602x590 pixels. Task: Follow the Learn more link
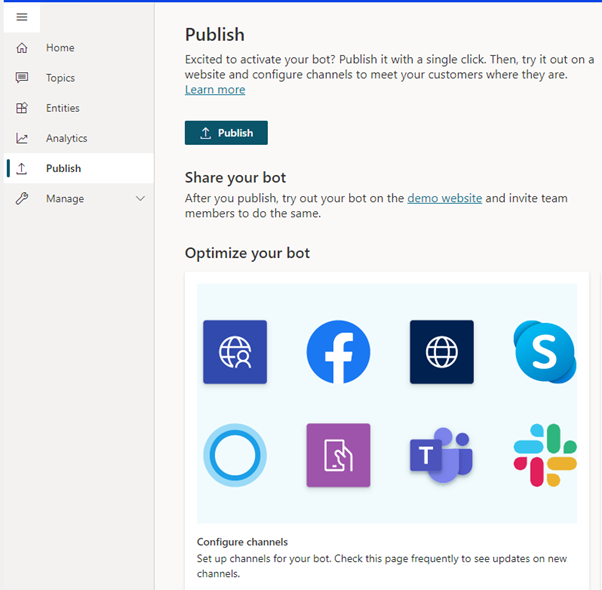point(215,89)
